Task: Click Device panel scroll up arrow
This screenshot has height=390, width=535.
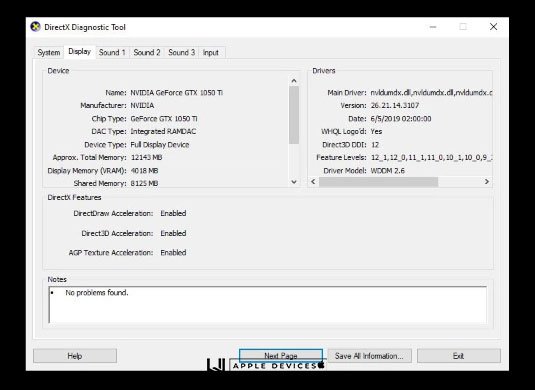Action: [294, 81]
